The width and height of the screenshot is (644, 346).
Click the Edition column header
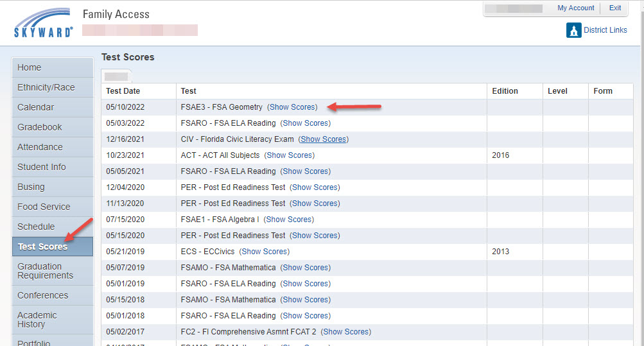(x=505, y=91)
